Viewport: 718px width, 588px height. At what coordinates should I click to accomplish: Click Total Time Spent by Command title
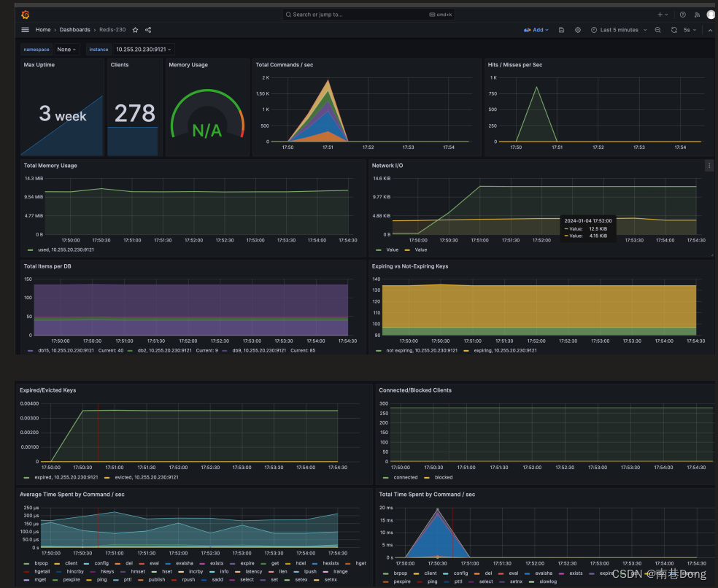(427, 495)
